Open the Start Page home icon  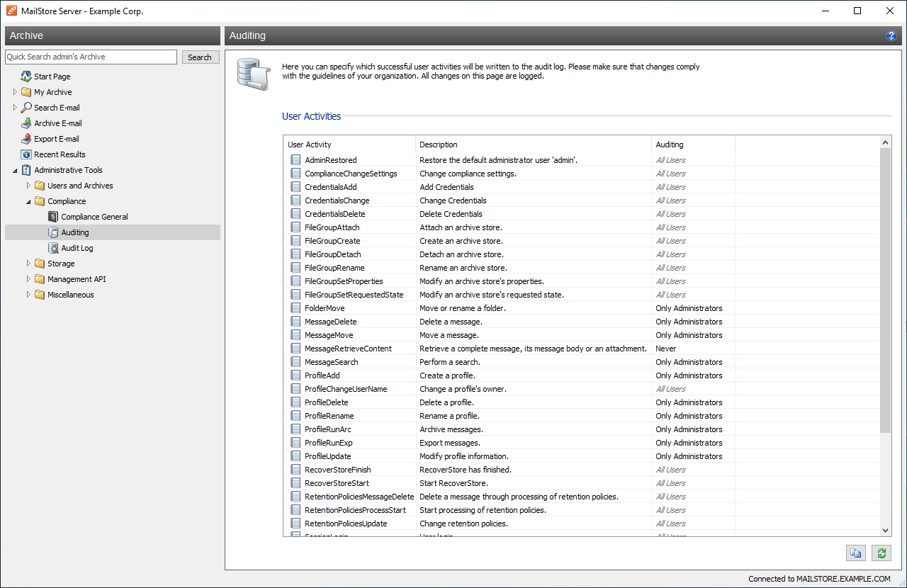[x=26, y=77]
